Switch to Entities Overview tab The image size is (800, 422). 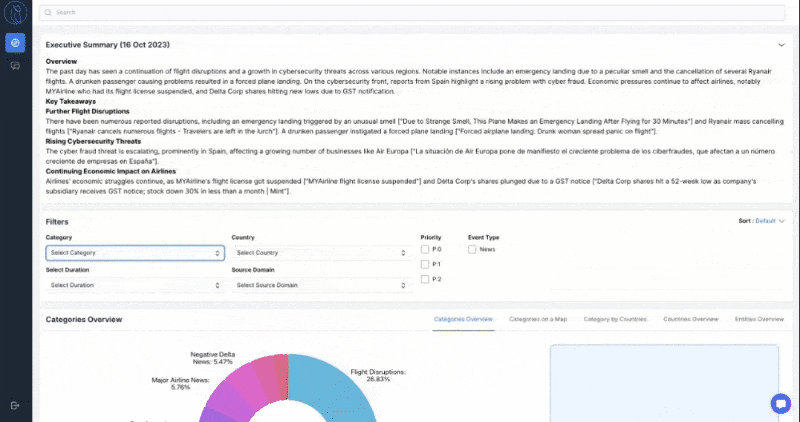click(x=759, y=319)
